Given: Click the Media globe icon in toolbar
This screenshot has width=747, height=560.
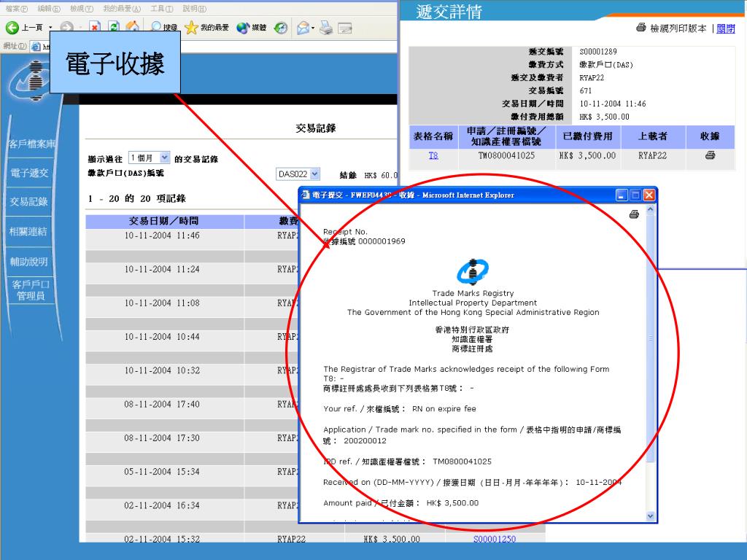Looking at the screenshot, I should [243, 28].
